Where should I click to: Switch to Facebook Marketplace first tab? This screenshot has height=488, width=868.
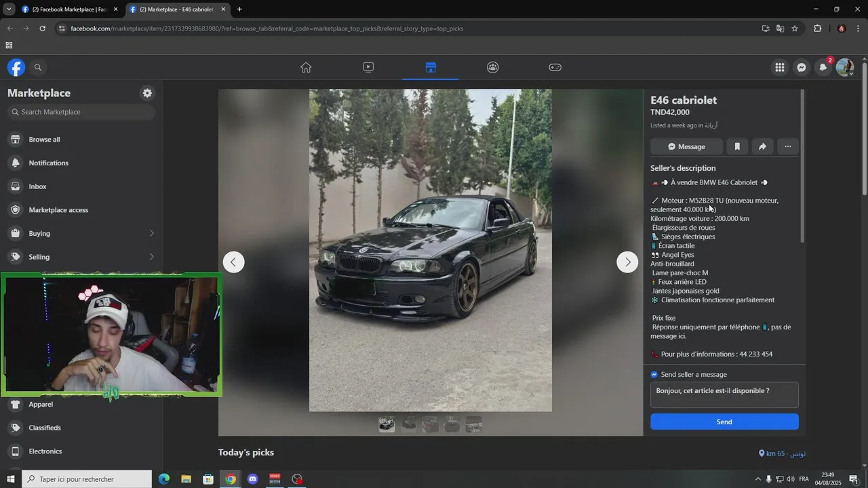click(x=71, y=9)
